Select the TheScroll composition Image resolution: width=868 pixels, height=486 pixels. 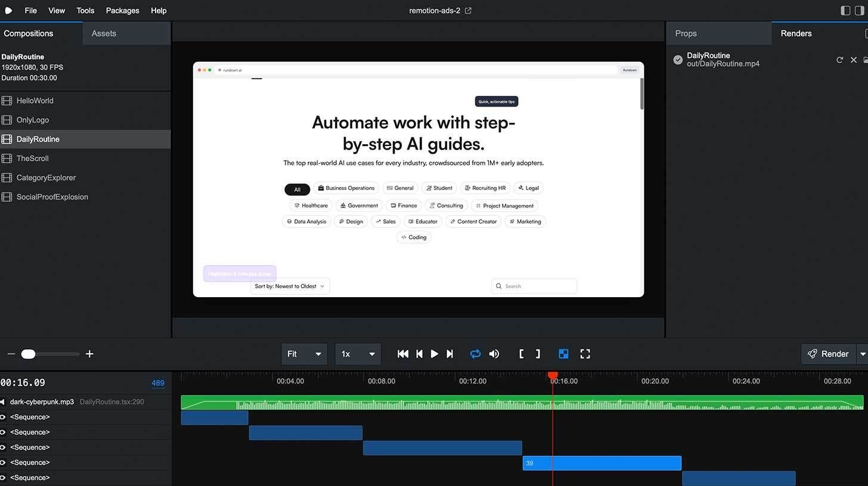pyautogui.click(x=32, y=158)
